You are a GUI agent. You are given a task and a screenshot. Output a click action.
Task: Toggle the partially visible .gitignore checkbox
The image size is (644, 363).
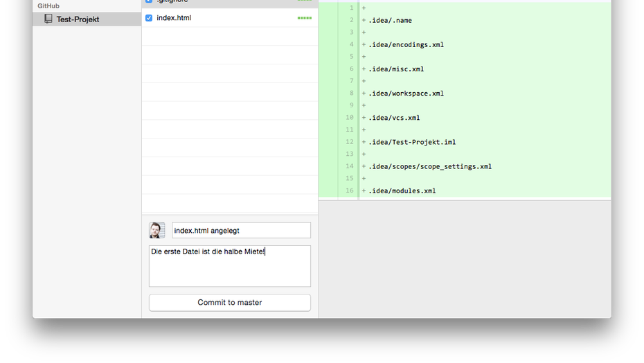pos(149,1)
